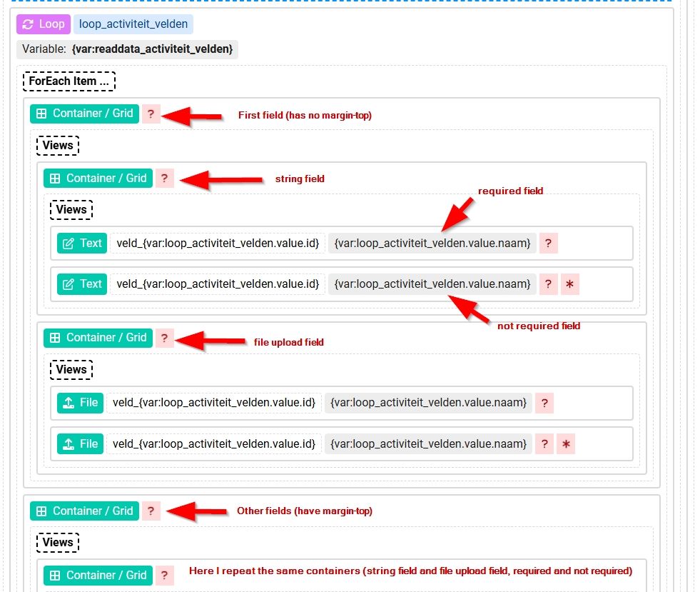Open the Container / Grid labeled 'Other fields'
Viewport: 700px width, 592px height.
tap(84, 511)
